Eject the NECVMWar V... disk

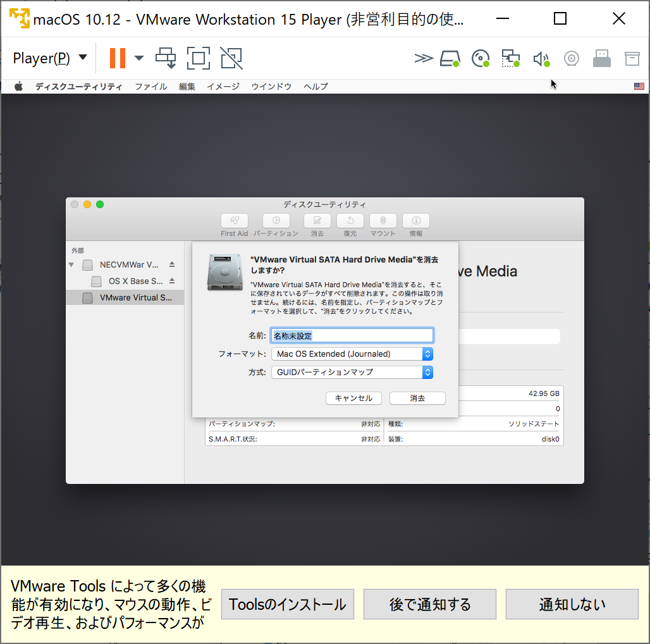(x=172, y=264)
